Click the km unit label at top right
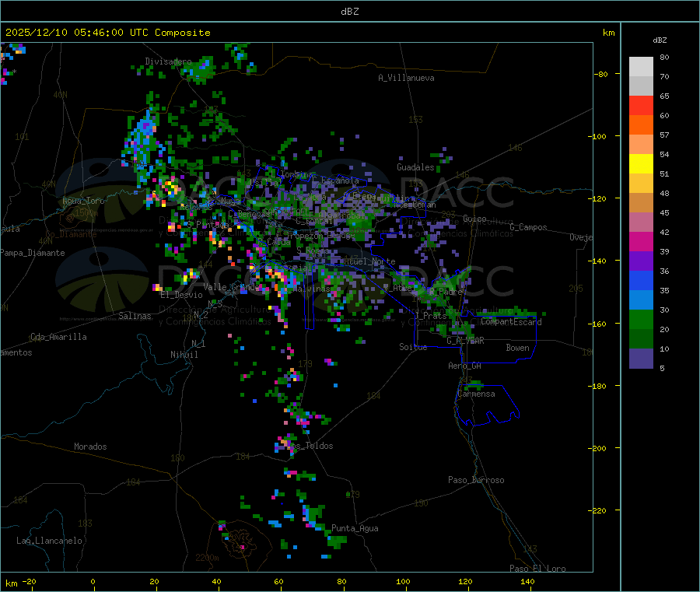Viewport: 700px width, 592px height. [608, 33]
